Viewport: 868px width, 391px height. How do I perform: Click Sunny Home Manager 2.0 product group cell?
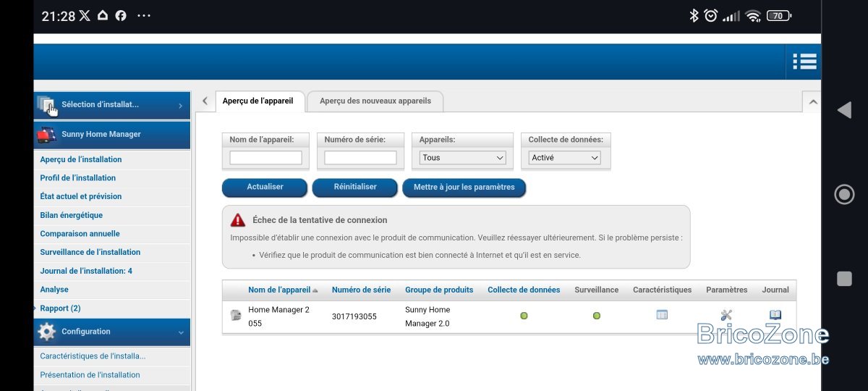(427, 316)
